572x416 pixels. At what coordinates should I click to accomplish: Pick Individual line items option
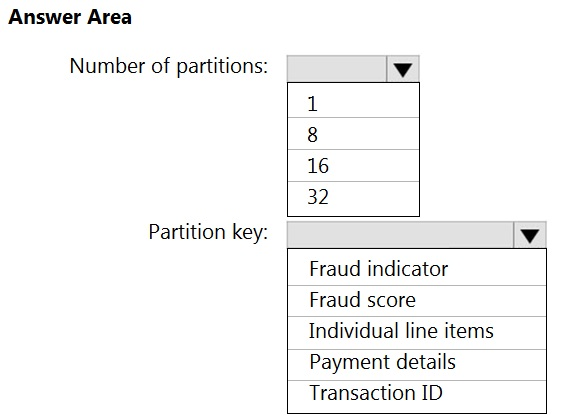[x=417, y=333]
